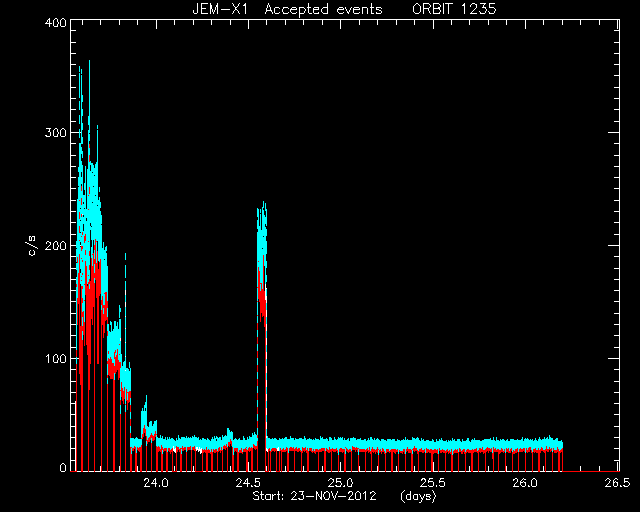Click the 100 y-axis tick label

click(55, 358)
